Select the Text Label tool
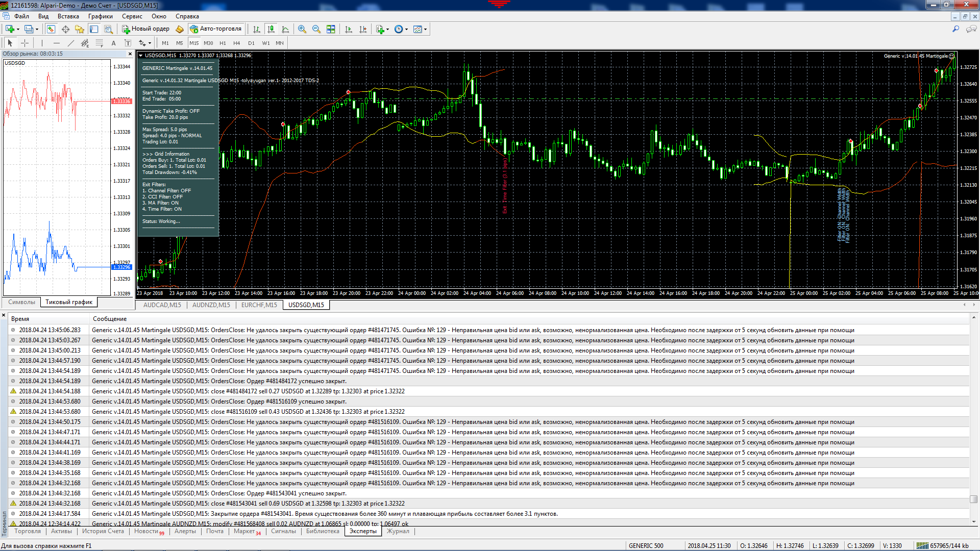The image size is (980, 551). (x=128, y=43)
